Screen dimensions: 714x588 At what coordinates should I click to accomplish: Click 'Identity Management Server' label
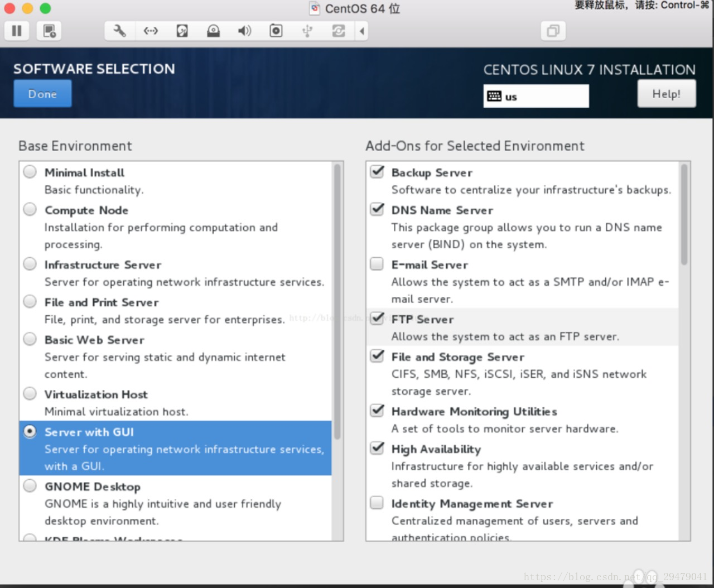(x=472, y=504)
